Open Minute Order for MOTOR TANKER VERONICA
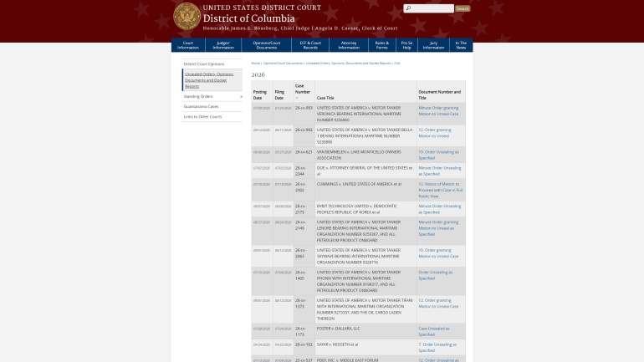644x362 pixels. 438,111
